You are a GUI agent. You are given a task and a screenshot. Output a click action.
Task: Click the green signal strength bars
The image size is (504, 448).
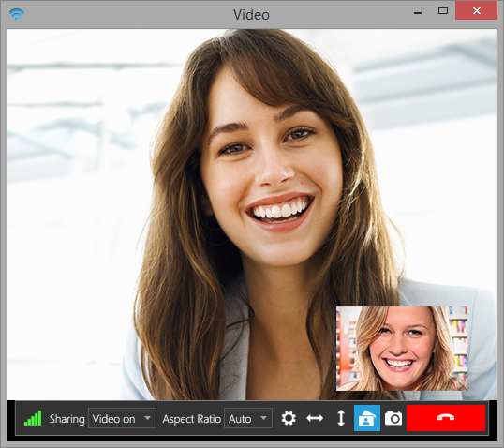point(33,418)
